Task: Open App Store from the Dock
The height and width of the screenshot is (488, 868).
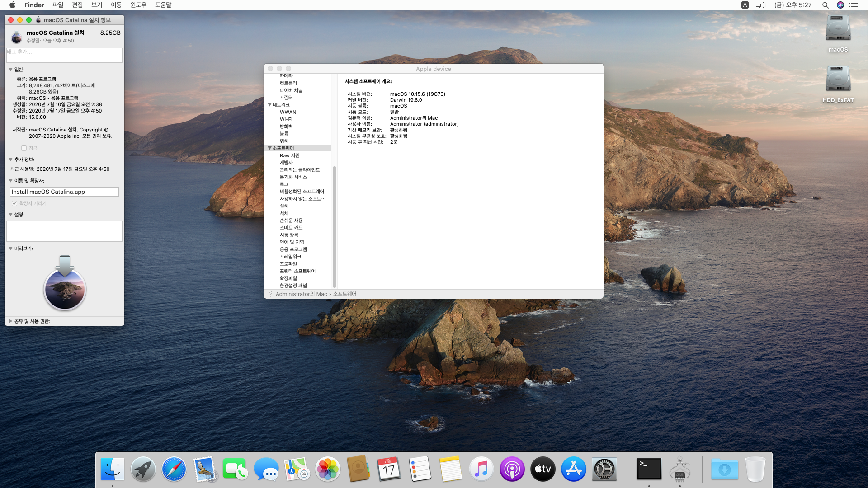Action: [x=573, y=469]
